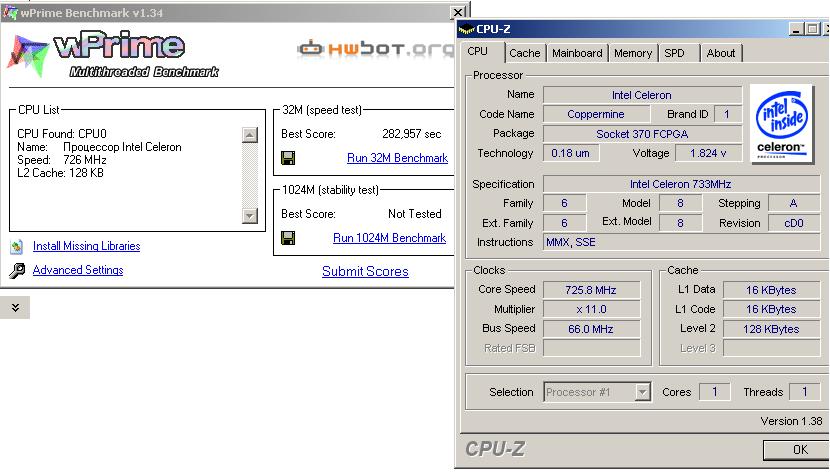Click the Install Missing Libraries icon
The width and height of the screenshot is (830, 472).
(17, 246)
